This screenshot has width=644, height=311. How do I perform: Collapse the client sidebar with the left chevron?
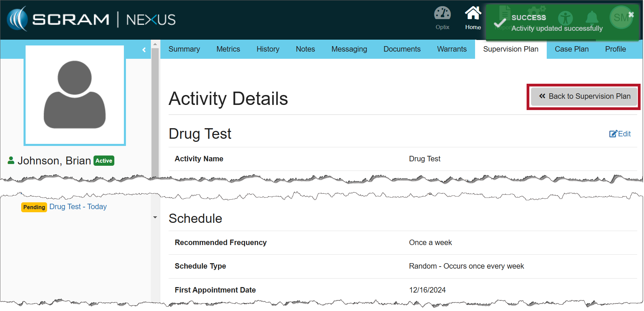(144, 50)
